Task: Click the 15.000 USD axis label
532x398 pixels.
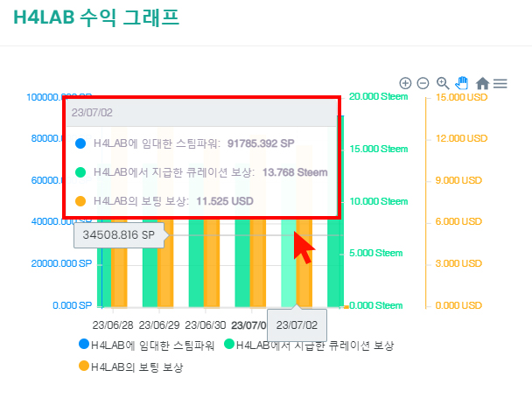Action: coord(461,97)
